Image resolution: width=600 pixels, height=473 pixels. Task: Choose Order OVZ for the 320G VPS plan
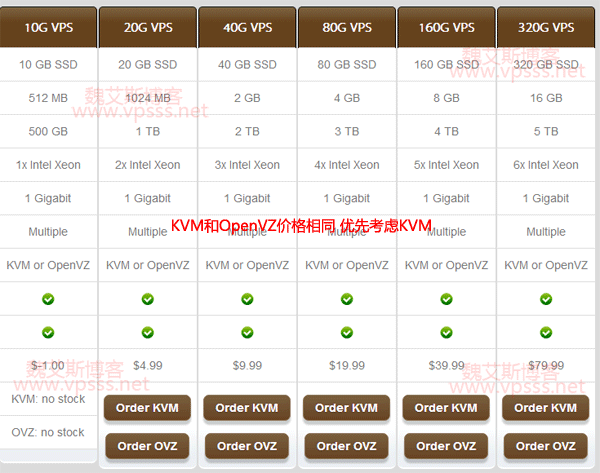pos(545,446)
